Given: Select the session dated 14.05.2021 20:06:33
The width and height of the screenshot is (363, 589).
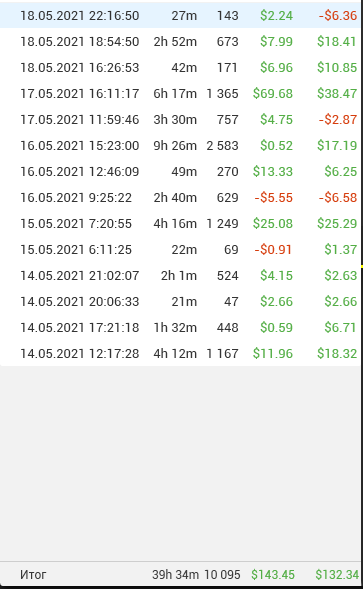Looking at the screenshot, I should pyautogui.click(x=180, y=301).
